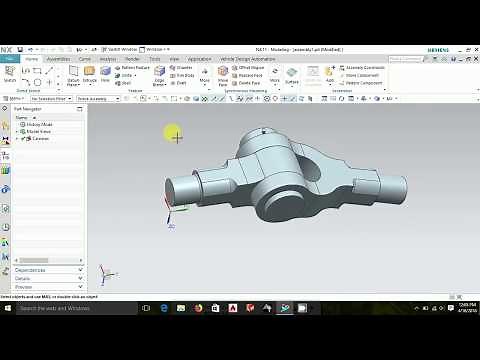The height and width of the screenshot is (360, 480).
Task: Expand the Model Views tree node
Action: [17, 132]
